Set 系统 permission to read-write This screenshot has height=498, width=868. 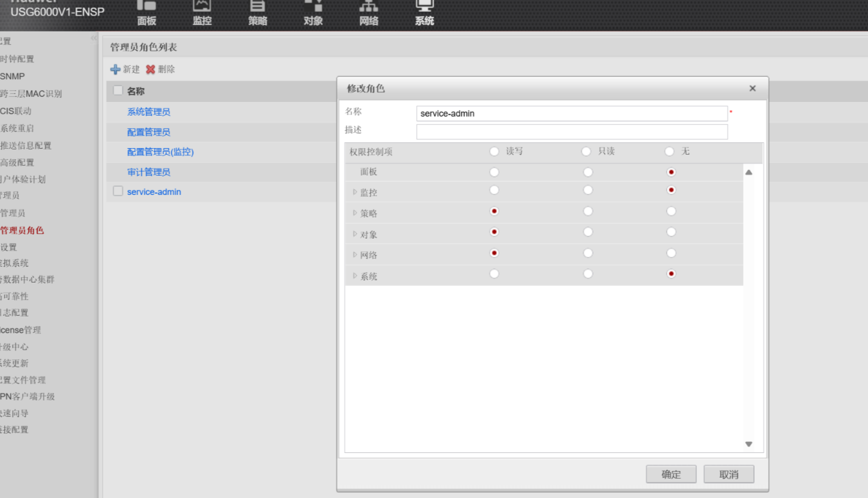point(494,274)
